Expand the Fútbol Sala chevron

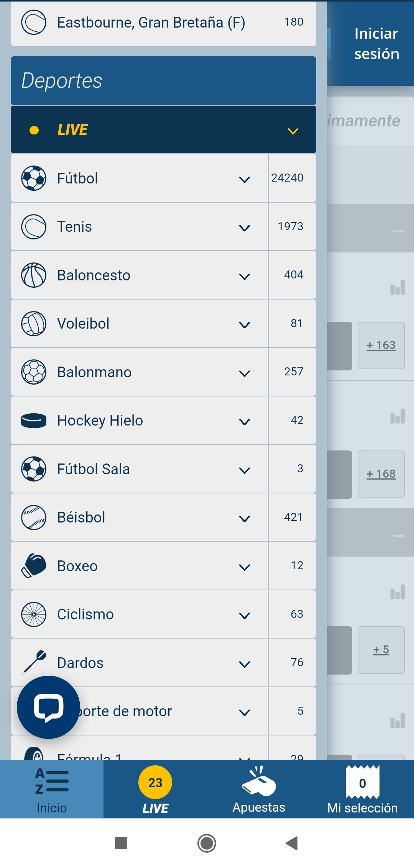(245, 470)
